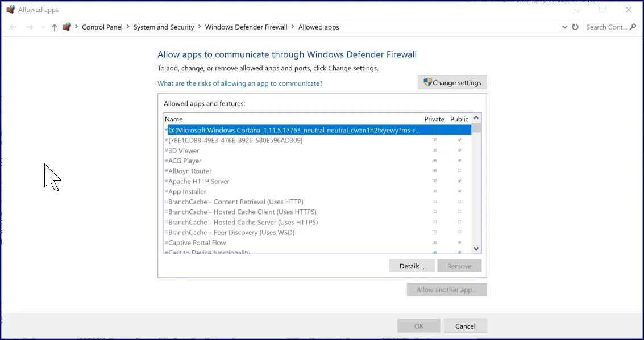Select the Captive Portal Flow row
Image resolution: width=644 pixels, height=340 pixels.
317,243
